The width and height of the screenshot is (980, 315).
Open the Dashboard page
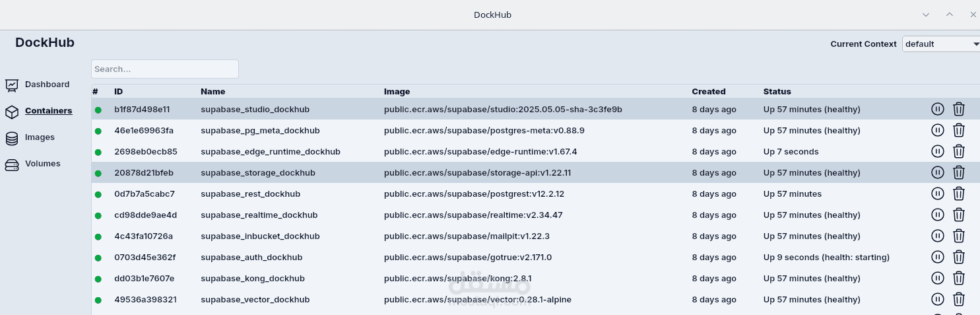pos(47,85)
